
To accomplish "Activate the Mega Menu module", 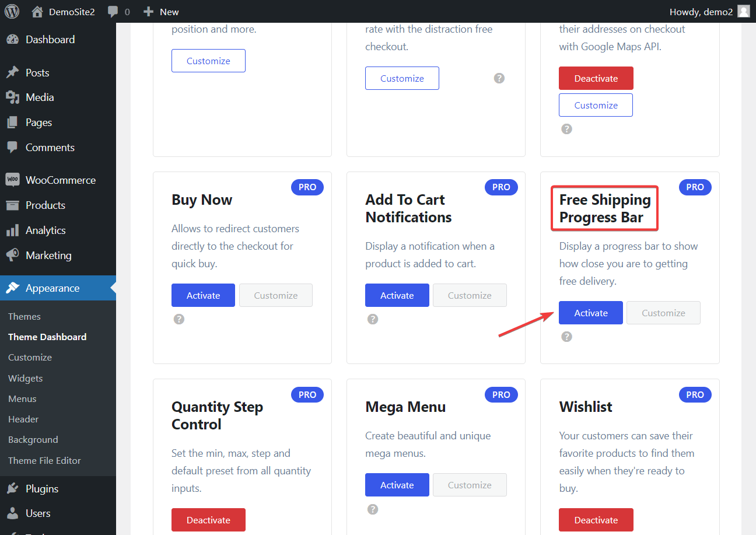I will [x=397, y=485].
